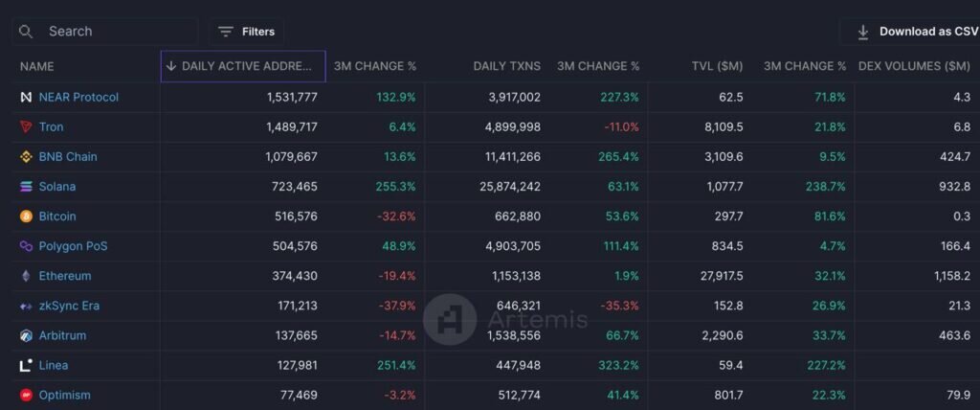Open the Filters button
This screenshot has height=410, width=980.
click(x=246, y=32)
